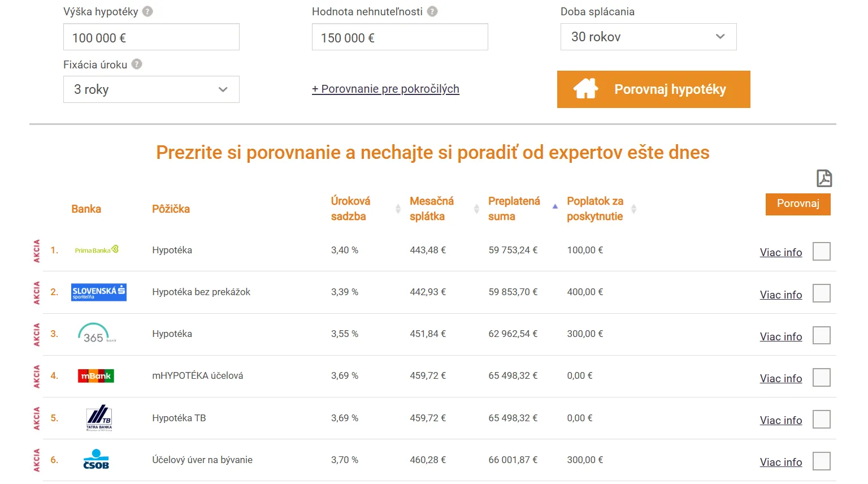
Task: Sort by Úroková sadzba arrows
Action: point(398,209)
